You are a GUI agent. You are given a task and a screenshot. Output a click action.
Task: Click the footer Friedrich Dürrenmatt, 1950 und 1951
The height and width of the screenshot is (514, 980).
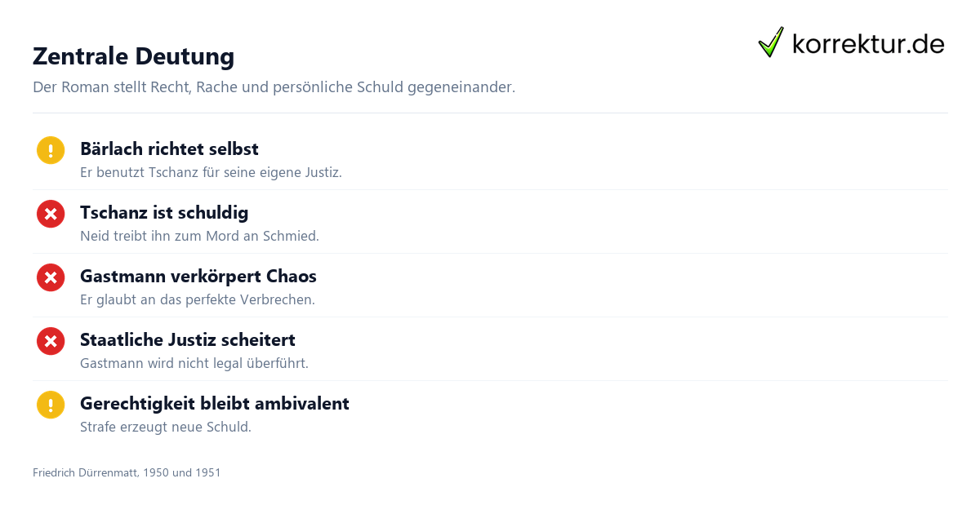point(127,472)
